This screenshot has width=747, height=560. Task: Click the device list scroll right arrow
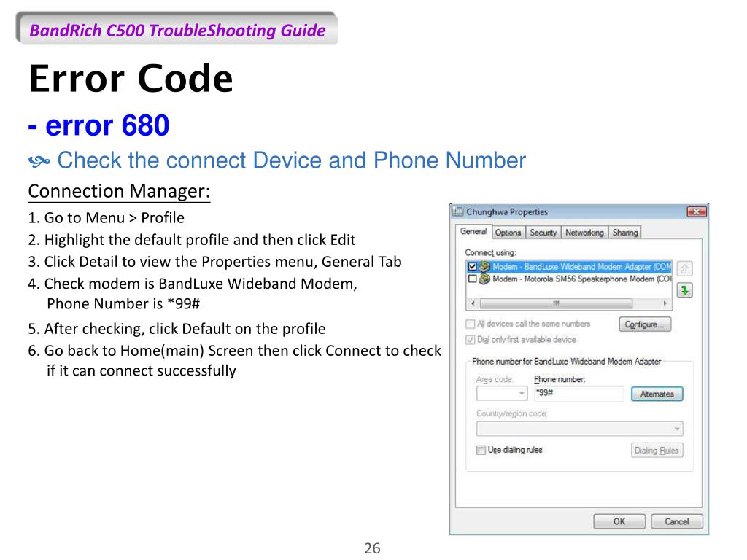point(665,303)
